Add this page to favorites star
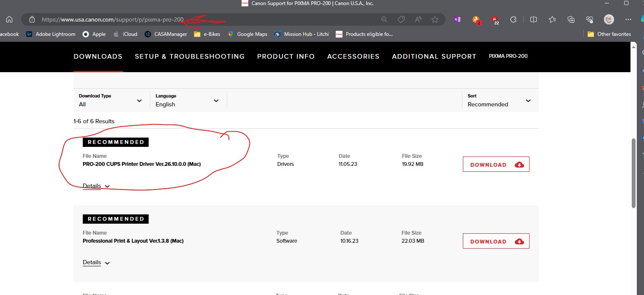644x295 pixels. pos(435,19)
